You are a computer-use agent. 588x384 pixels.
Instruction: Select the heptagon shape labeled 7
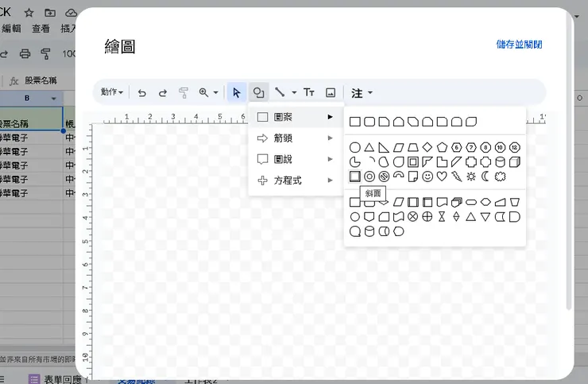pos(471,148)
